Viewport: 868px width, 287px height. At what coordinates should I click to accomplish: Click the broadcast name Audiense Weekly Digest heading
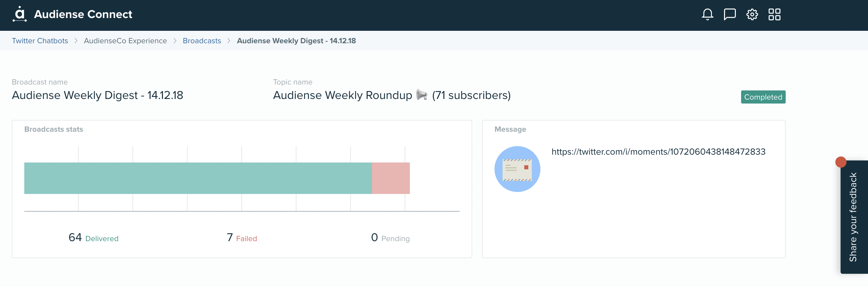click(x=97, y=95)
